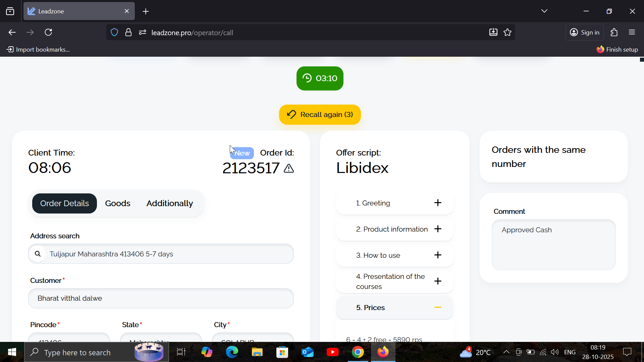
Task: Click the Customer name input field
Action: tap(161, 298)
